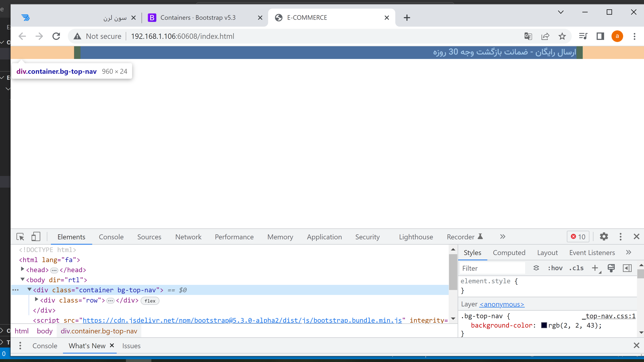Click the 10 errors badge
Viewport: 644px width, 362px height.
pos(578,237)
